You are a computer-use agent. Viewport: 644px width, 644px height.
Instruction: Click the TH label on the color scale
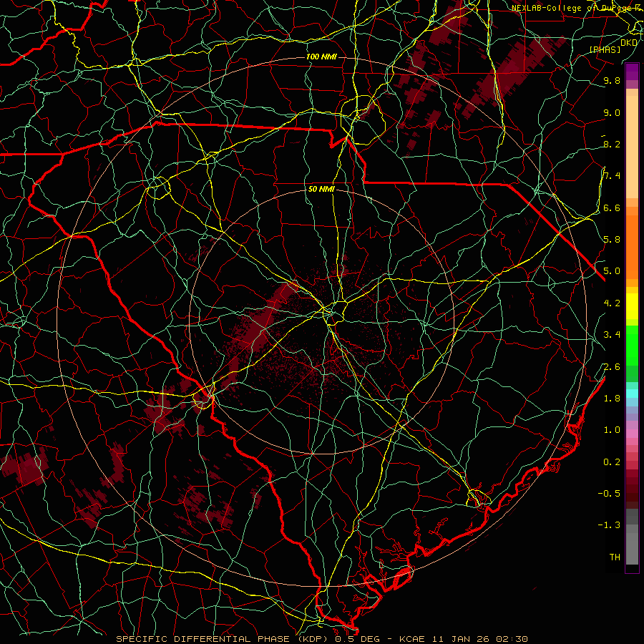[615, 557]
